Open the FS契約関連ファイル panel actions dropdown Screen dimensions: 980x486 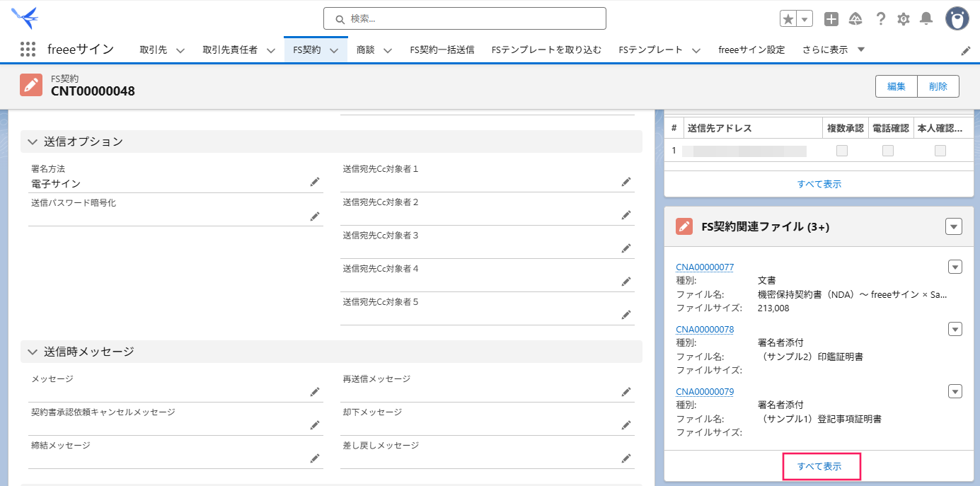[x=954, y=226]
